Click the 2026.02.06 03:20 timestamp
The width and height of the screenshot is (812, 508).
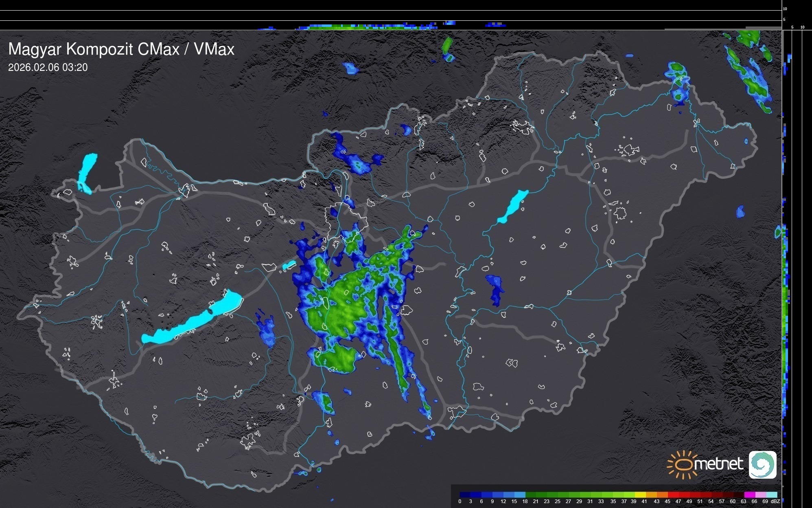click(48, 68)
